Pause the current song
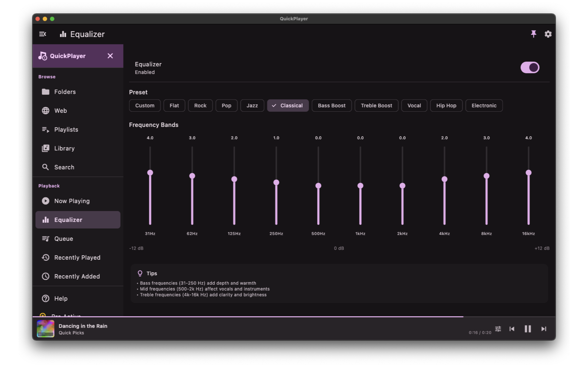Viewport: 588px width, 367px height. coord(528,329)
